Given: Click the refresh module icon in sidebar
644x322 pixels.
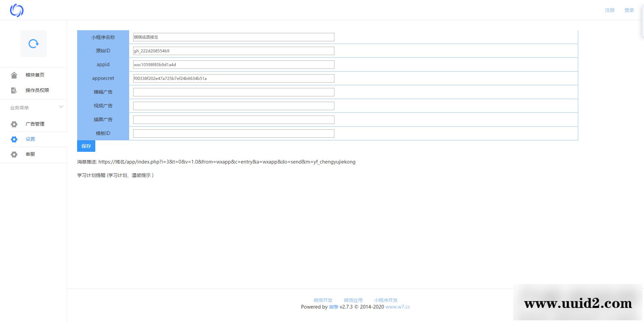Looking at the screenshot, I should [x=34, y=44].
